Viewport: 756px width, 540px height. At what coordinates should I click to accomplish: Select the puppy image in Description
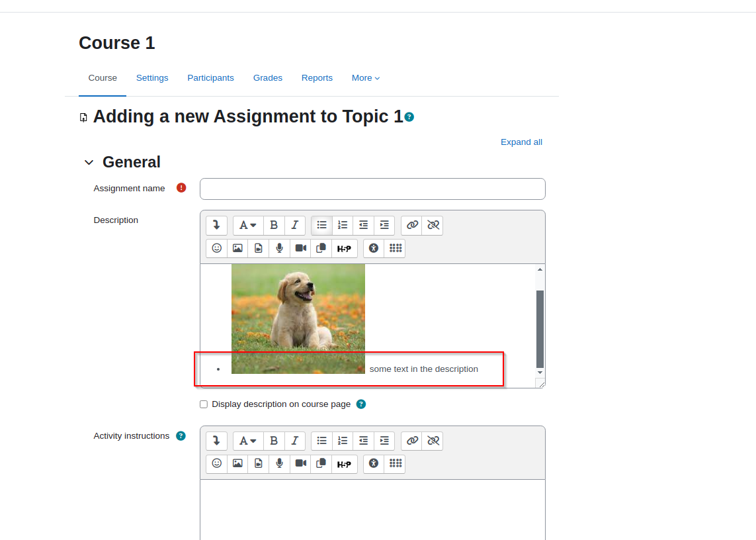[298, 318]
